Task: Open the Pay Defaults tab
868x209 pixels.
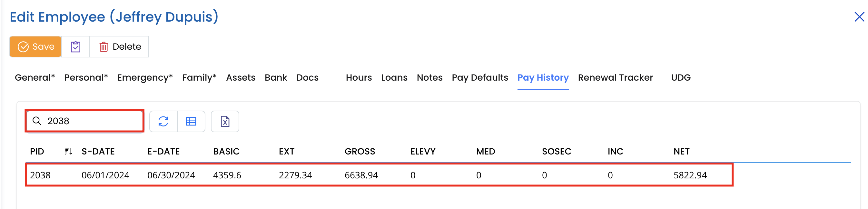Action: (x=480, y=77)
